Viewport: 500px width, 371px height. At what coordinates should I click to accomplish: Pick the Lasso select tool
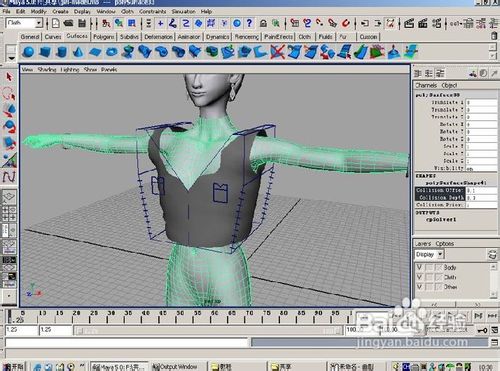[9, 94]
